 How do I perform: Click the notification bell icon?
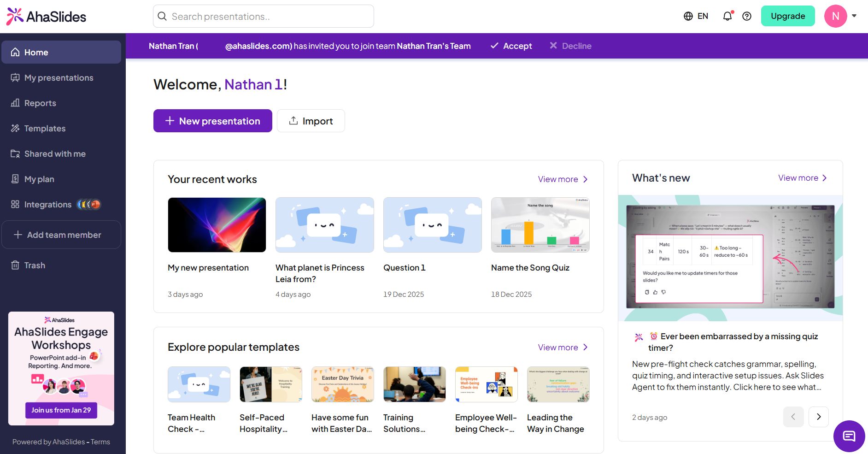coord(727,16)
